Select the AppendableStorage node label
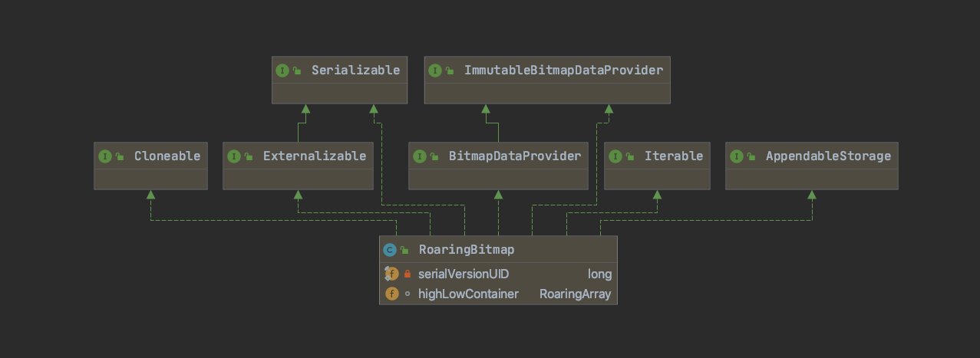The width and height of the screenshot is (980, 358). click(828, 156)
